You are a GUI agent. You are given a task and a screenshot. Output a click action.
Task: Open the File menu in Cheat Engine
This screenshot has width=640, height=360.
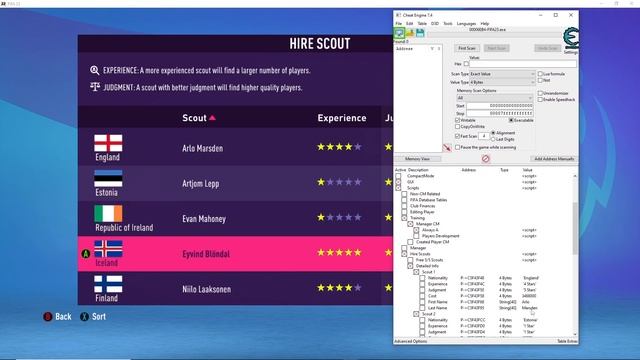(398, 24)
